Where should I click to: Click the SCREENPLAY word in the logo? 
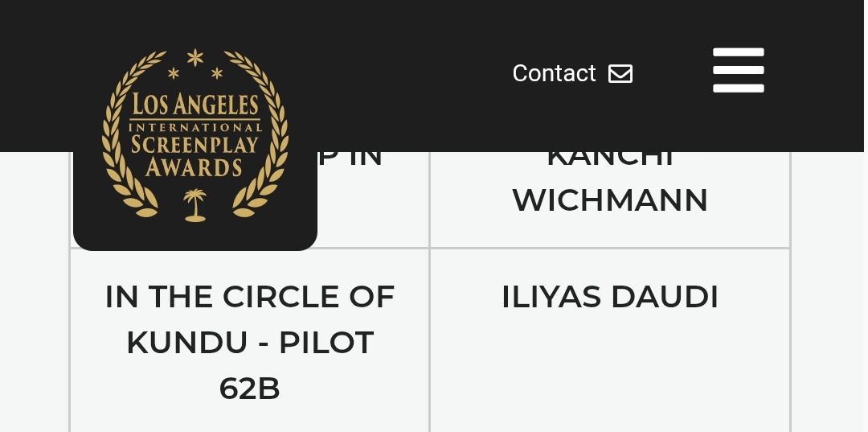pyautogui.click(x=194, y=145)
